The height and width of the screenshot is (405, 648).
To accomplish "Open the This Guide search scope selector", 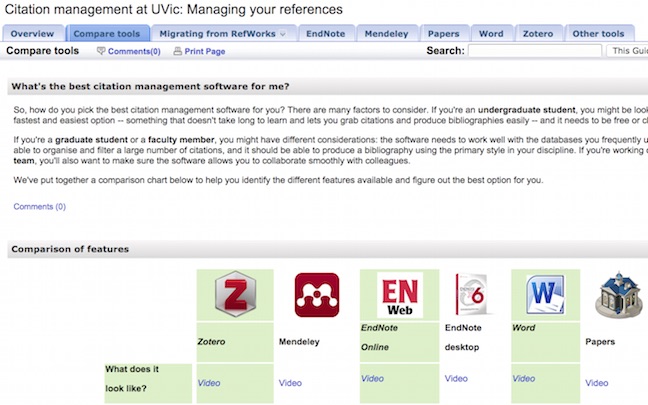I will pyautogui.click(x=627, y=51).
